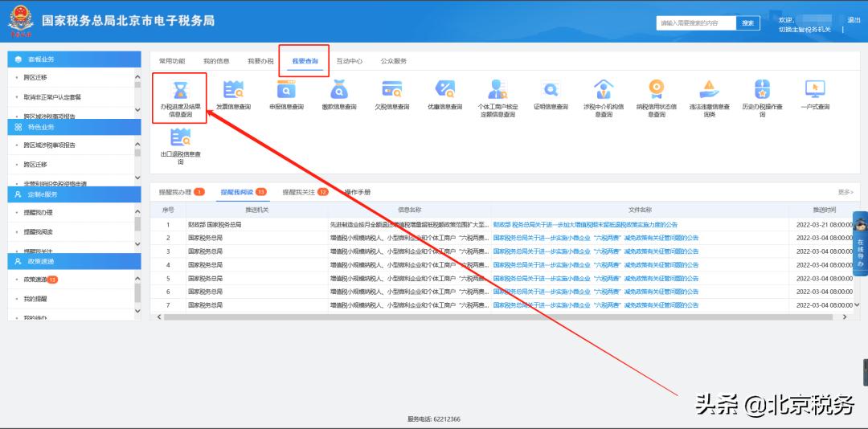This screenshot has height=429, width=868.
Task: Switch to the 我要办税 tab
Action: (x=260, y=61)
